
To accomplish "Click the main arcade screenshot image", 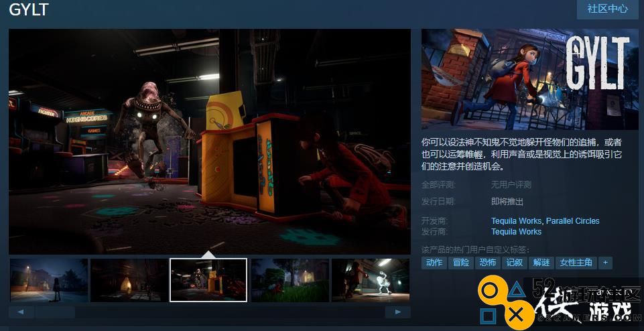I will coord(210,141).
